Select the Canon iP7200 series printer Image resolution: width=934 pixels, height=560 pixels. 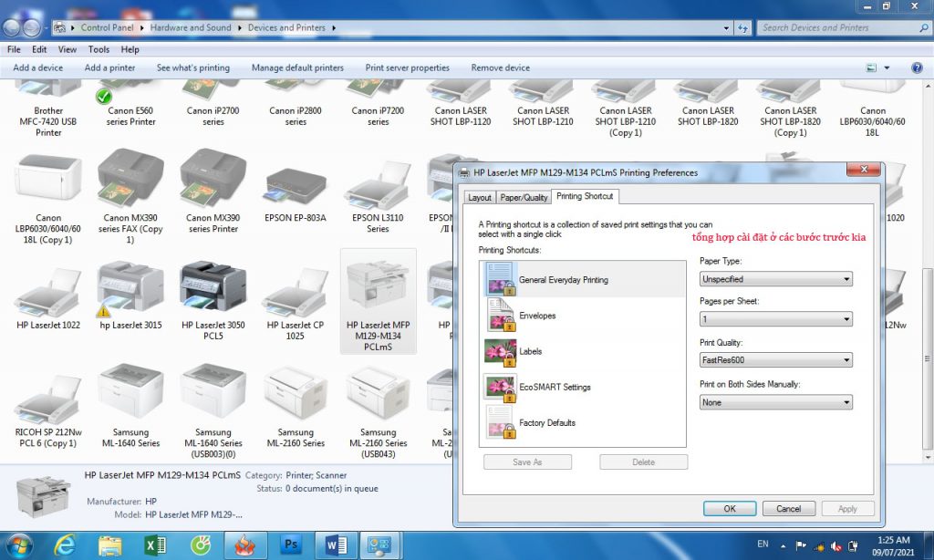coord(378,105)
